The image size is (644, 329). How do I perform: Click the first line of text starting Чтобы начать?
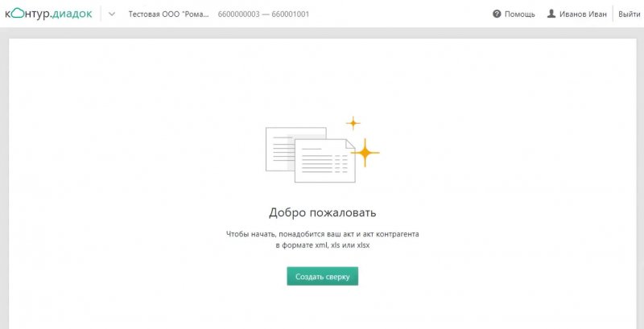[x=322, y=234]
